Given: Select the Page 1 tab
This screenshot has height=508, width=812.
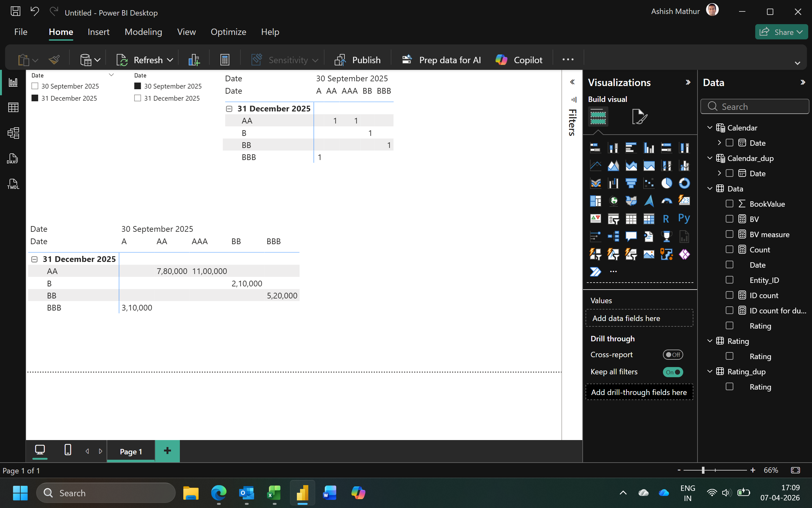Looking at the screenshot, I should point(131,451).
